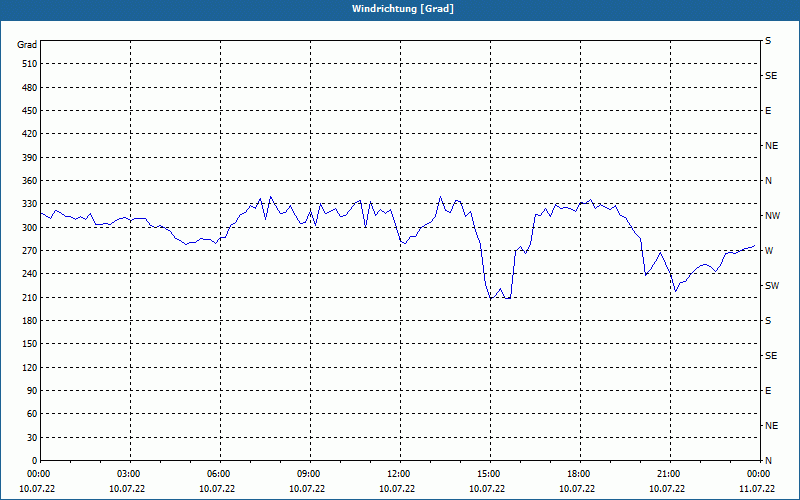Select the 'Grad' unit label on the y-axis
This screenshot has width=800, height=500.
[x=27, y=45]
